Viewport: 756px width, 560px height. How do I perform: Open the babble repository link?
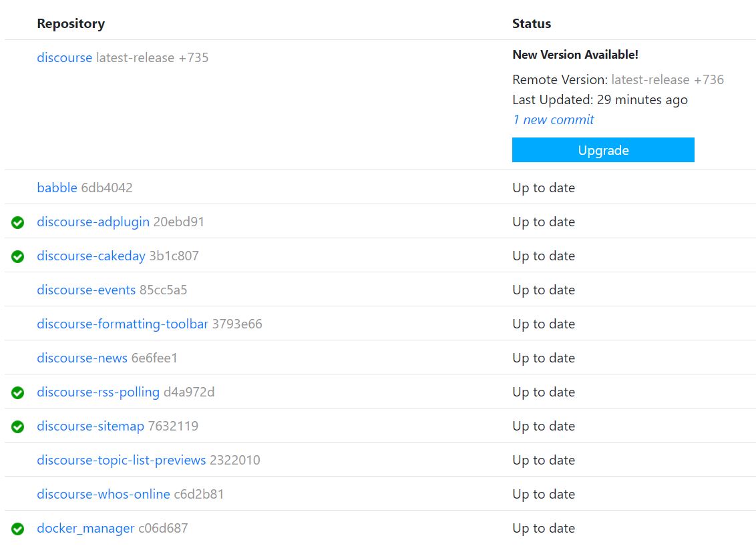(57, 188)
